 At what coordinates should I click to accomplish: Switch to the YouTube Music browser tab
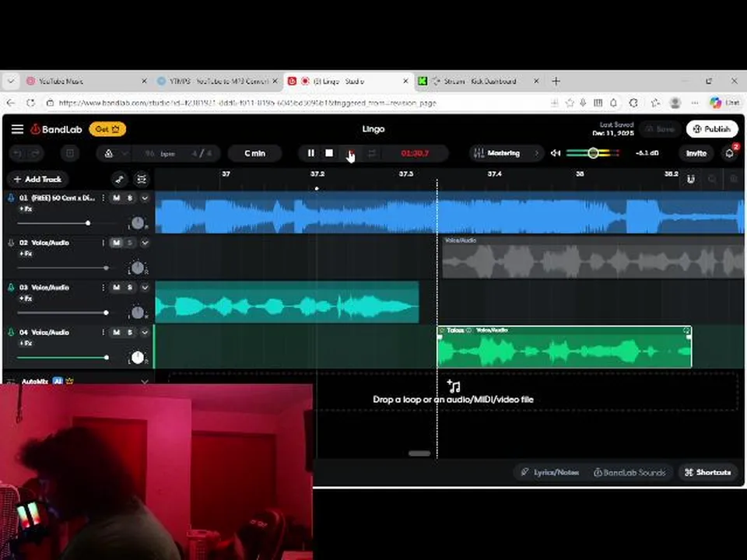click(86, 82)
